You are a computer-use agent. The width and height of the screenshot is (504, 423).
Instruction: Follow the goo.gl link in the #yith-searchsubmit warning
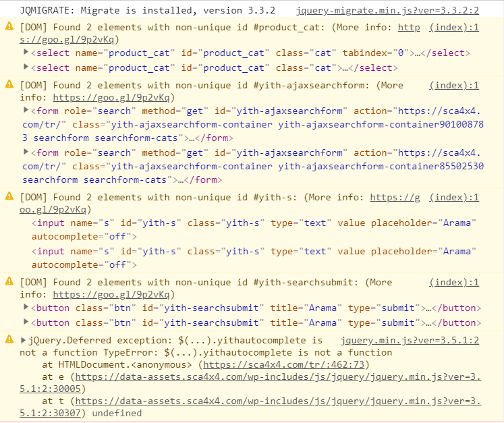coord(111,295)
